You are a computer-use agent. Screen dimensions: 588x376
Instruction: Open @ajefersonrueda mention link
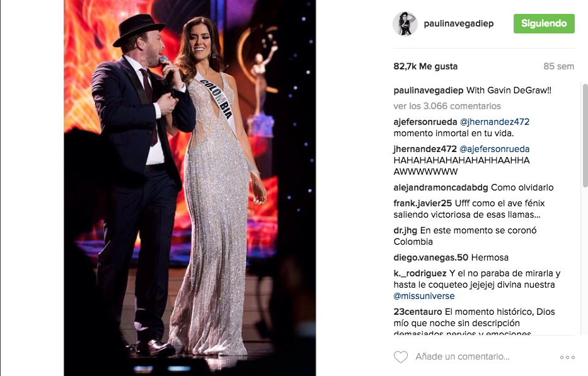494,149
